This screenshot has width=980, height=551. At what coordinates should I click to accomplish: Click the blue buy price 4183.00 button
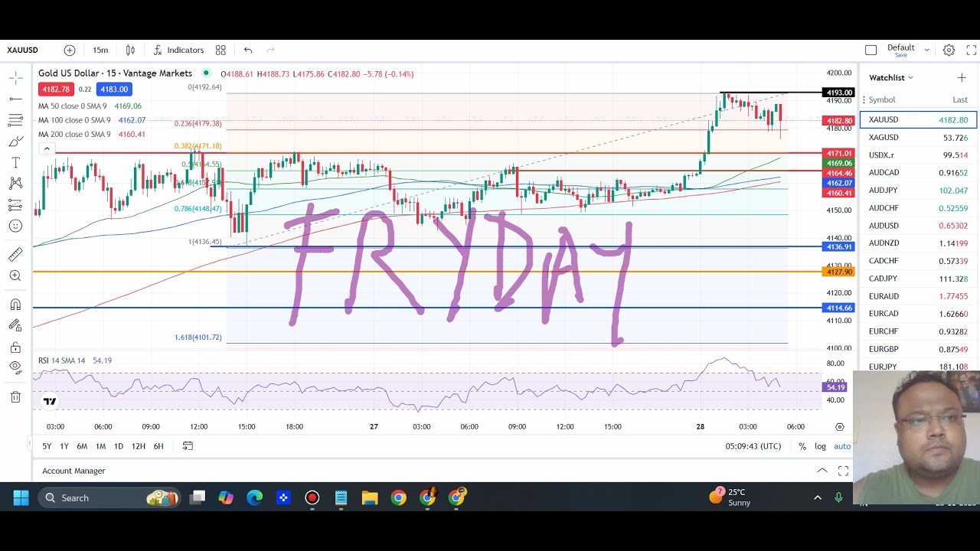click(x=114, y=90)
